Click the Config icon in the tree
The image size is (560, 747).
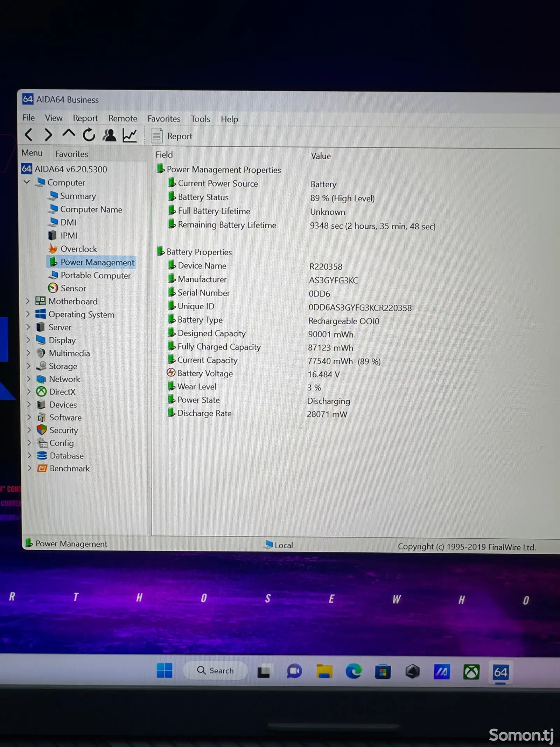tap(42, 443)
